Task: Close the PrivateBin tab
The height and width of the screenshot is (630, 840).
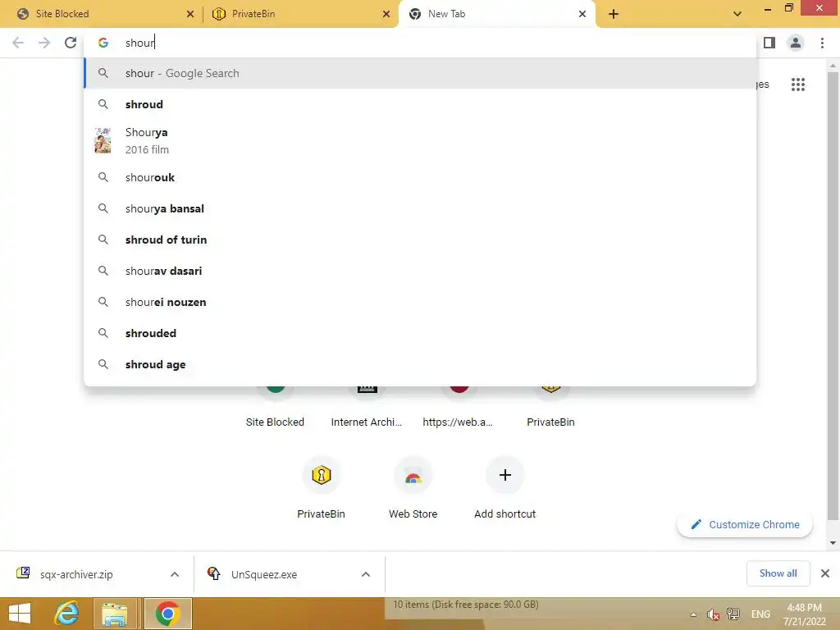Action: coord(386,14)
